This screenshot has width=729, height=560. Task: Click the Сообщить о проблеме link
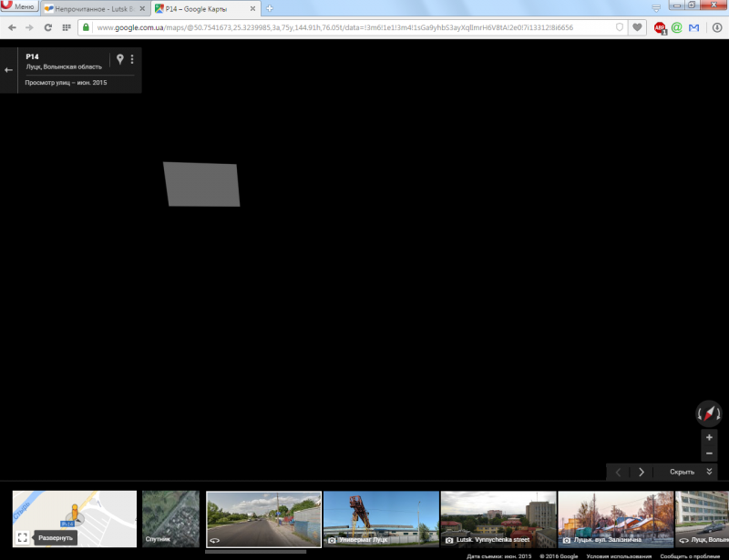pyautogui.click(x=691, y=555)
